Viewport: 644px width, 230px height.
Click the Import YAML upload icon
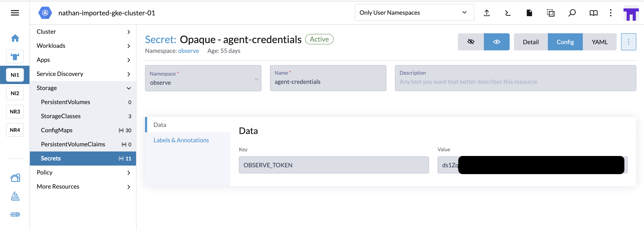point(486,13)
